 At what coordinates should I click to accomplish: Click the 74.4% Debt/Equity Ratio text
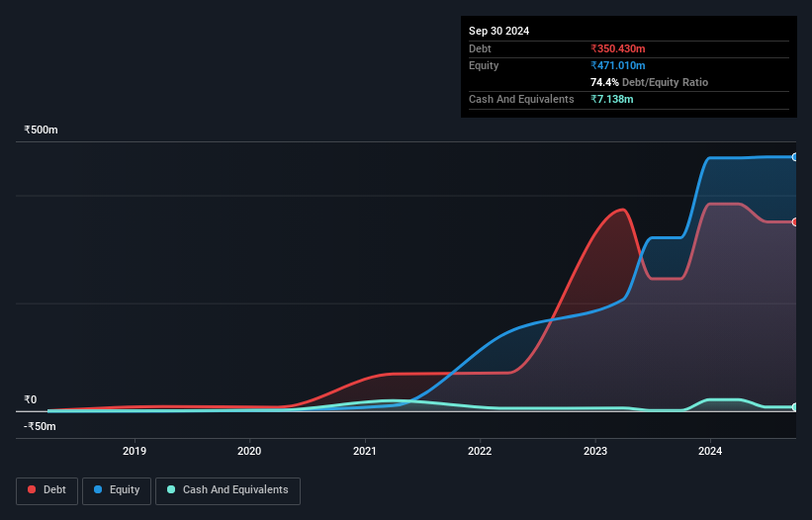coord(649,82)
